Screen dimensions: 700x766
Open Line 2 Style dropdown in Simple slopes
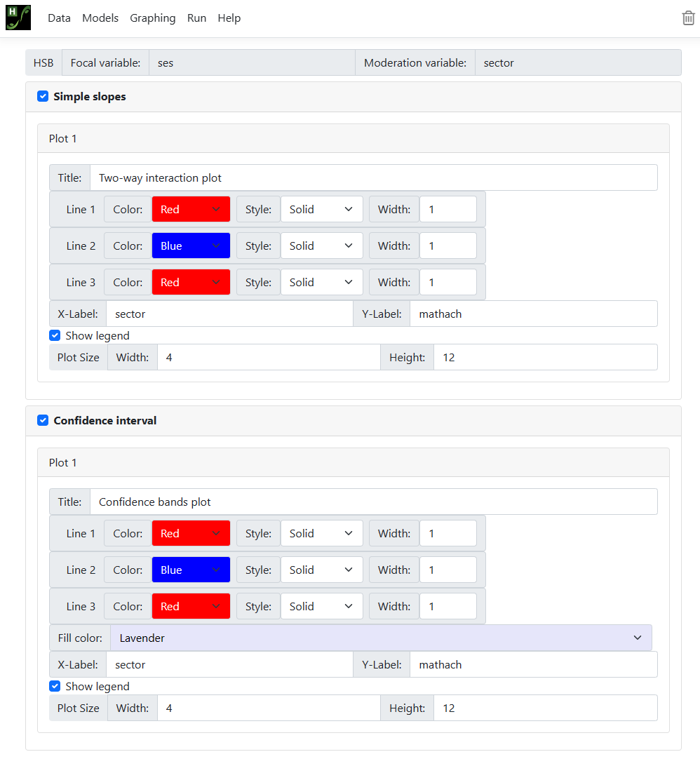(x=321, y=246)
